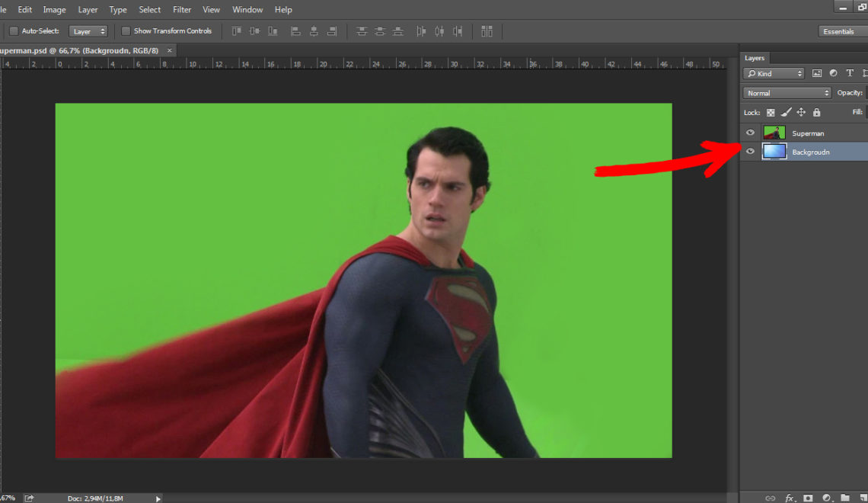Open Essentials workspace switcher
Viewport: 868px width, 503px height.
(x=843, y=31)
